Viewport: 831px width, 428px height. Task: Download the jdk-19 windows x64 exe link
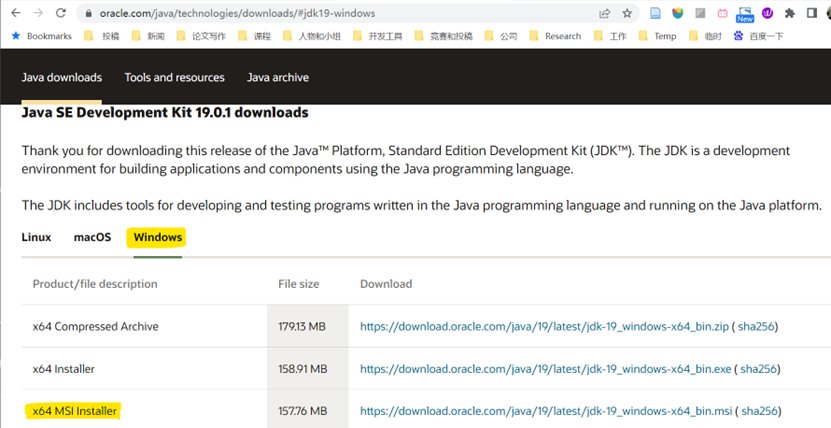(545, 369)
